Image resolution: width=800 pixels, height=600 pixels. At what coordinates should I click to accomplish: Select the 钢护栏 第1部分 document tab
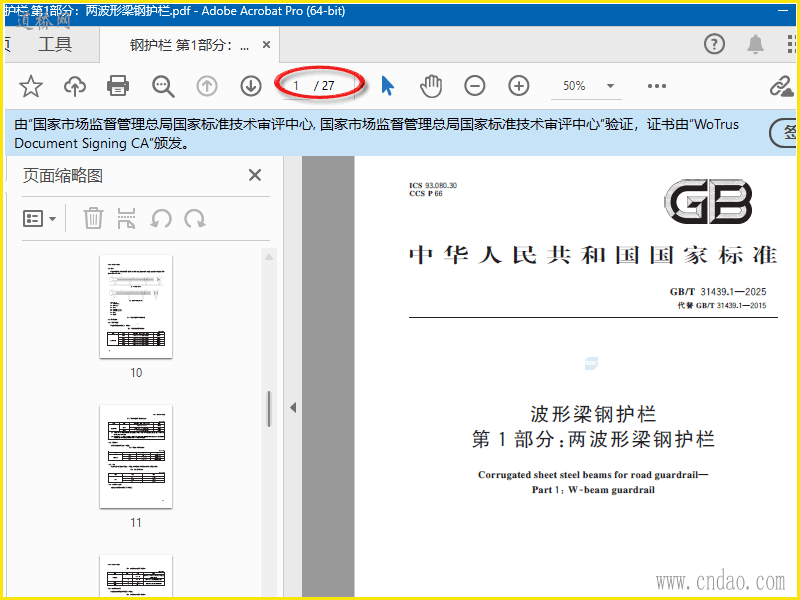[x=189, y=45]
